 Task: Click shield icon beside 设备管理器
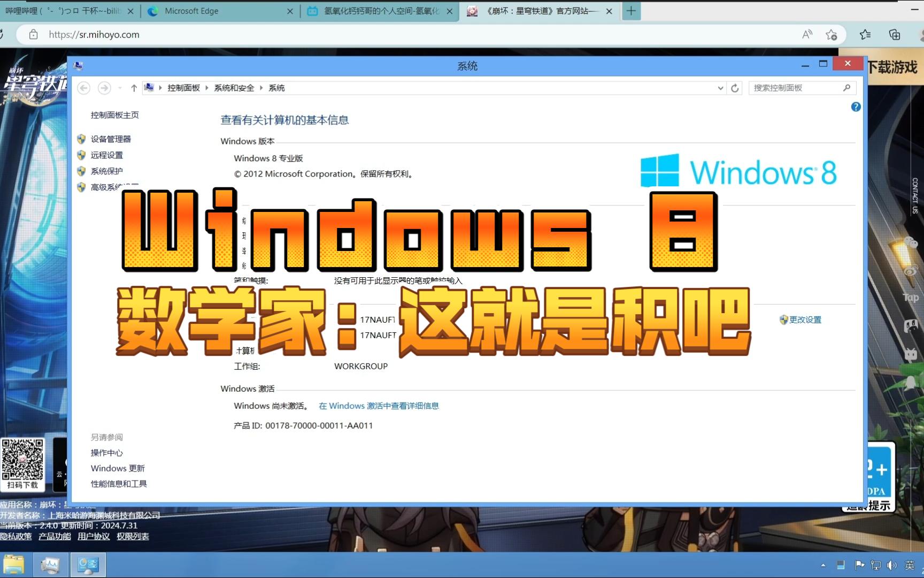pyautogui.click(x=81, y=139)
